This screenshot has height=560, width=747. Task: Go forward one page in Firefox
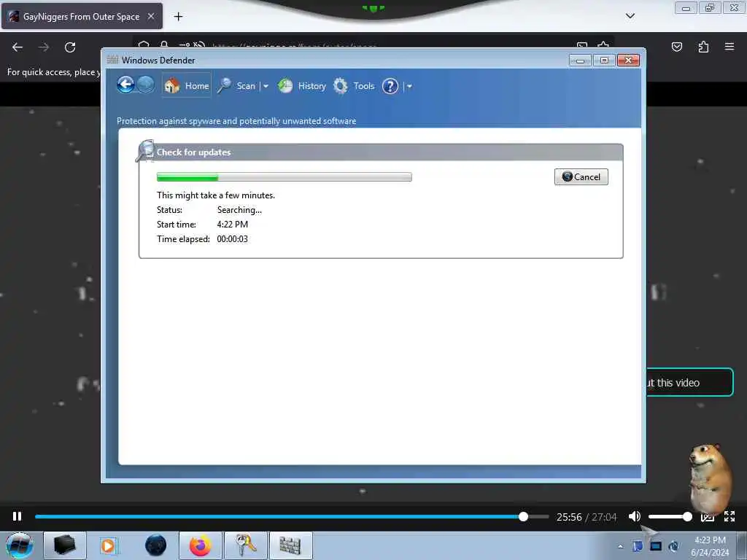(44, 47)
